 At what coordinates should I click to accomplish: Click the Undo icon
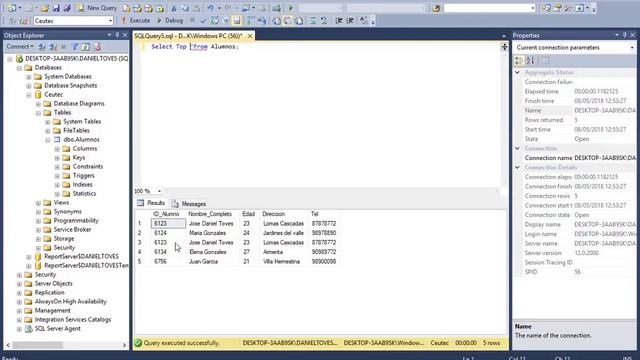click(210, 8)
